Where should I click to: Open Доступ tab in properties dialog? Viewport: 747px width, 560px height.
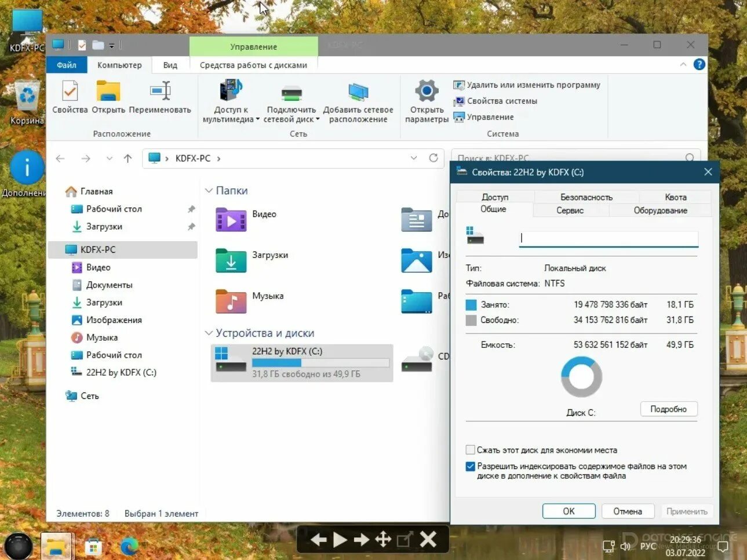495,197
